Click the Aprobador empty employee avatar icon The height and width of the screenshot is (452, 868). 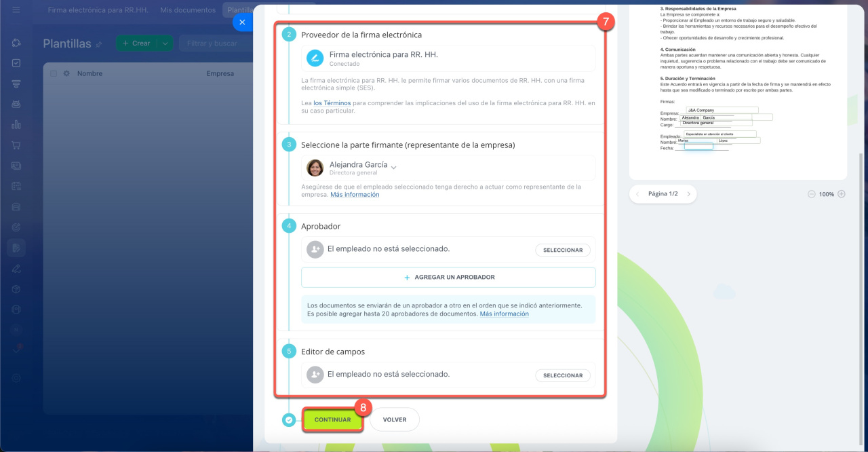(315, 250)
